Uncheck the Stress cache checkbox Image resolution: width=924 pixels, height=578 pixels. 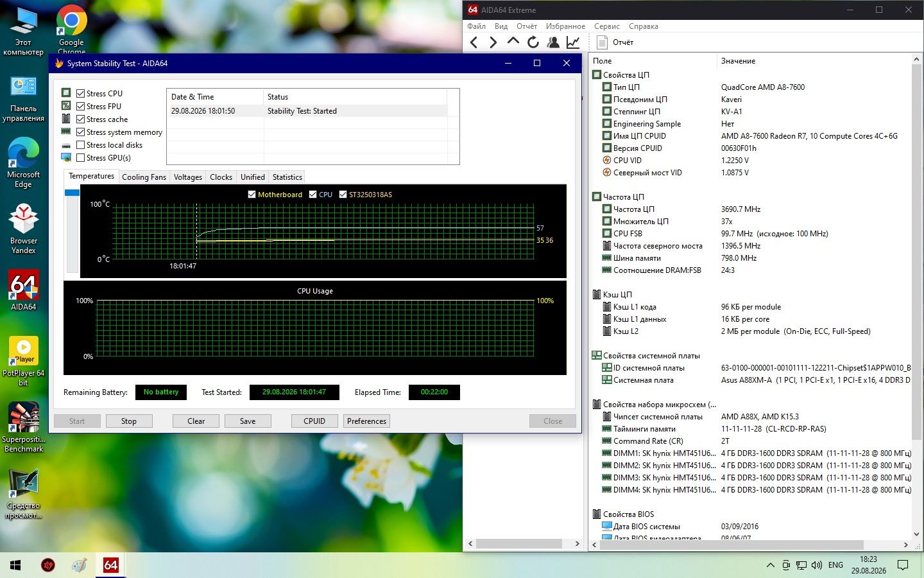pyautogui.click(x=81, y=119)
